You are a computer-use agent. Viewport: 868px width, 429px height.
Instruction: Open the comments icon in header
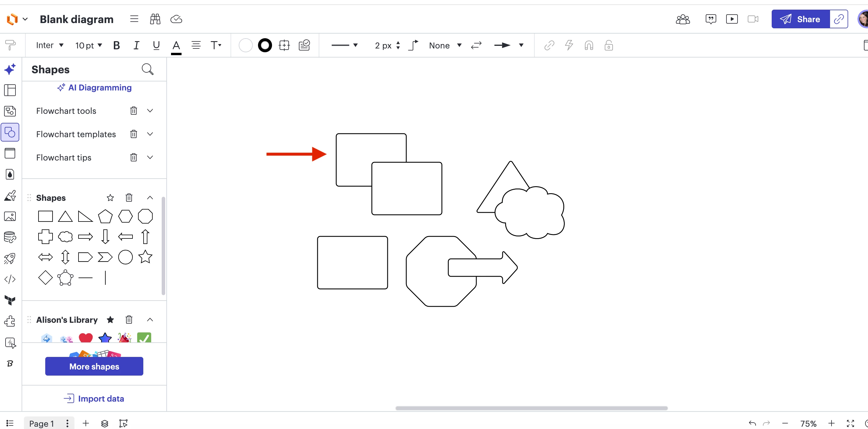[711, 19]
